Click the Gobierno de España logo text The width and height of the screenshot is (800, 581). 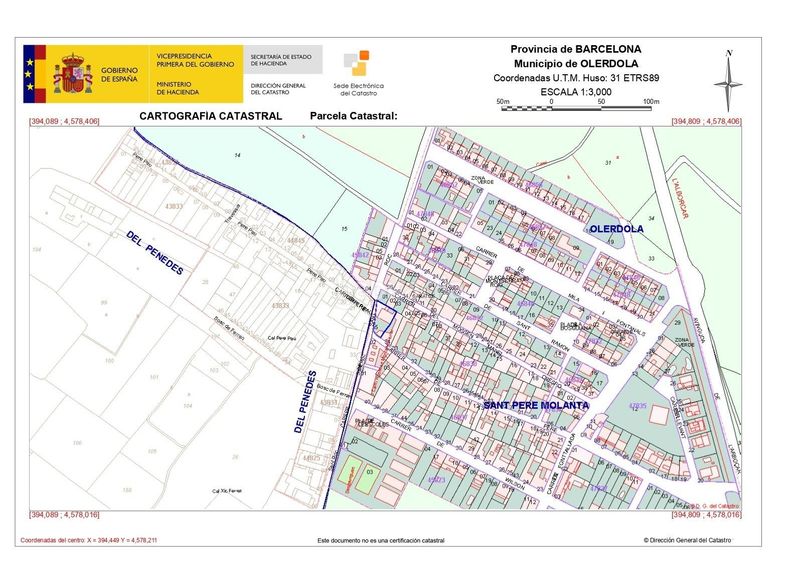(x=119, y=74)
